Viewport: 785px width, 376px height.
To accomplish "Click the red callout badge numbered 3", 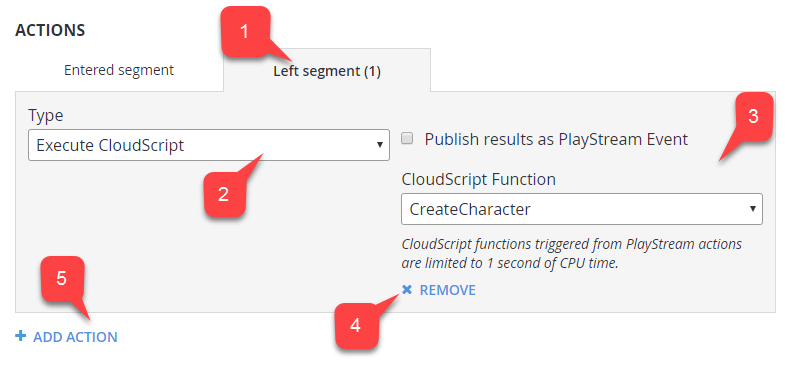I will coord(753,117).
